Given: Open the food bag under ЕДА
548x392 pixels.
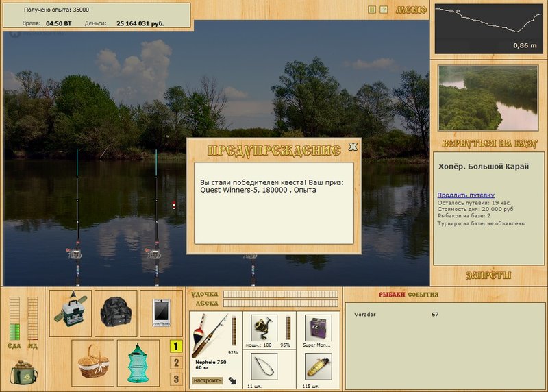Looking at the screenshot, I should coord(23,372).
